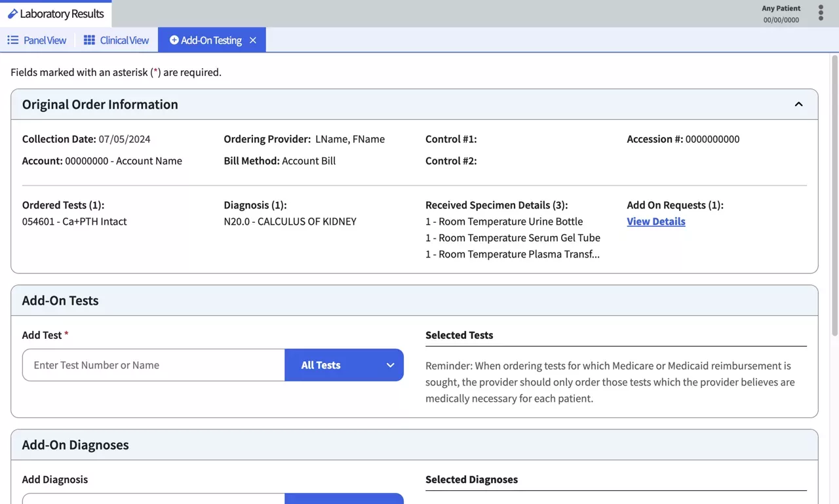Focus the Enter Test Number or Name field
839x504 pixels.
(x=153, y=365)
